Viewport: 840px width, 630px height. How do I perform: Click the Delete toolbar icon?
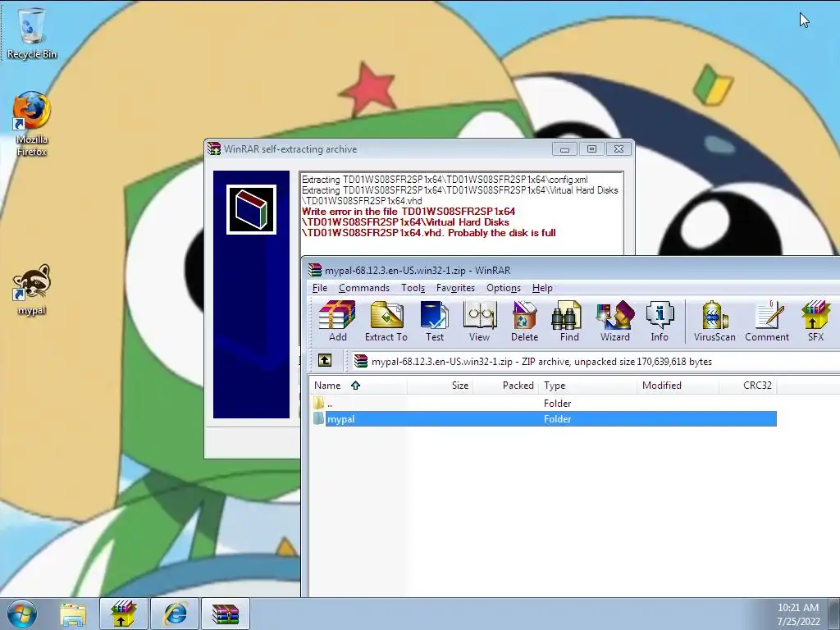524,321
